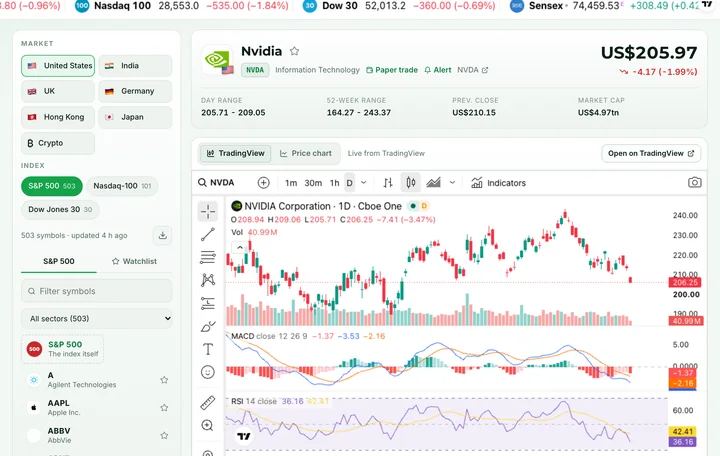Click the Nasdaq 100 ticker entry

182,6
